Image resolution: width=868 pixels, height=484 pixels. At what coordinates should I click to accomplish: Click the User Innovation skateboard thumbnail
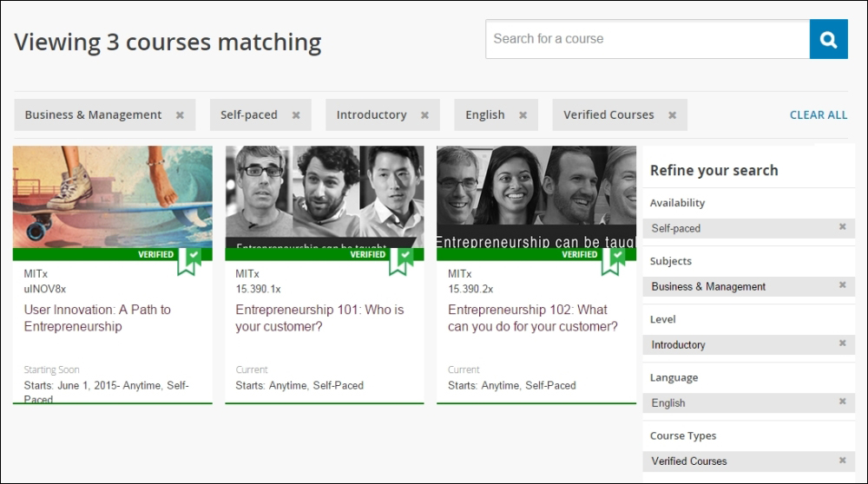(x=112, y=196)
